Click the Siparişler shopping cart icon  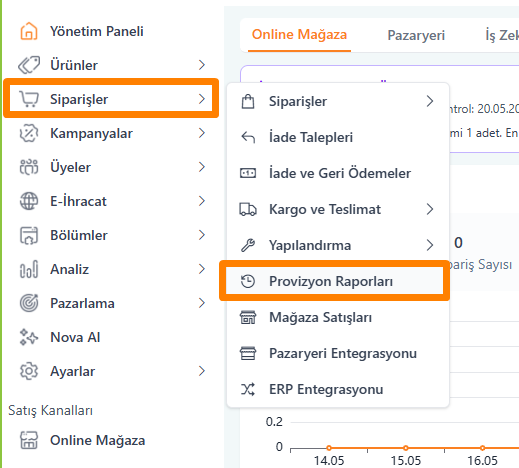[x=29, y=99]
